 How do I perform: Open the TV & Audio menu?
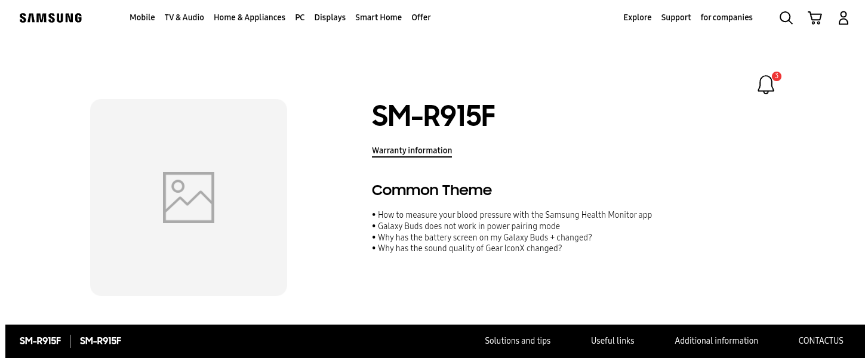(x=184, y=18)
